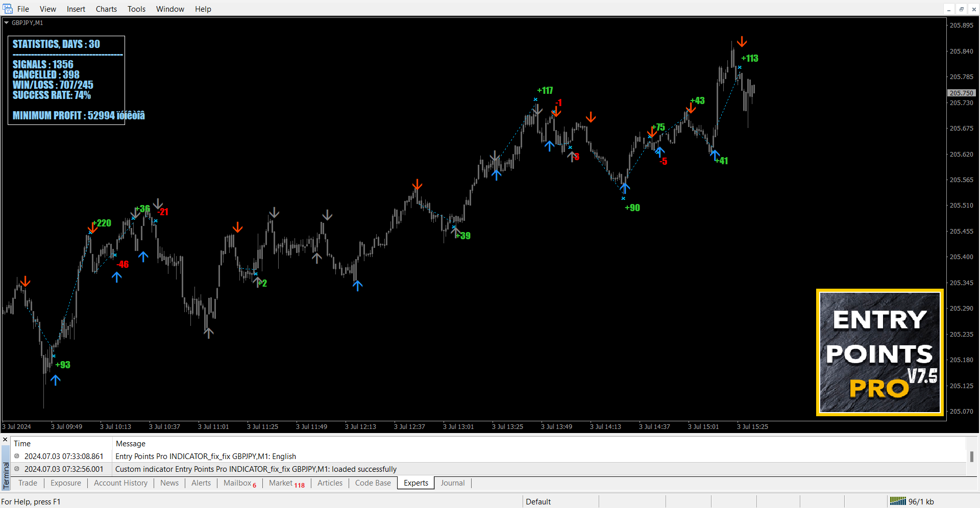
Task: Open the Charts menu
Action: click(x=106, y=9)
